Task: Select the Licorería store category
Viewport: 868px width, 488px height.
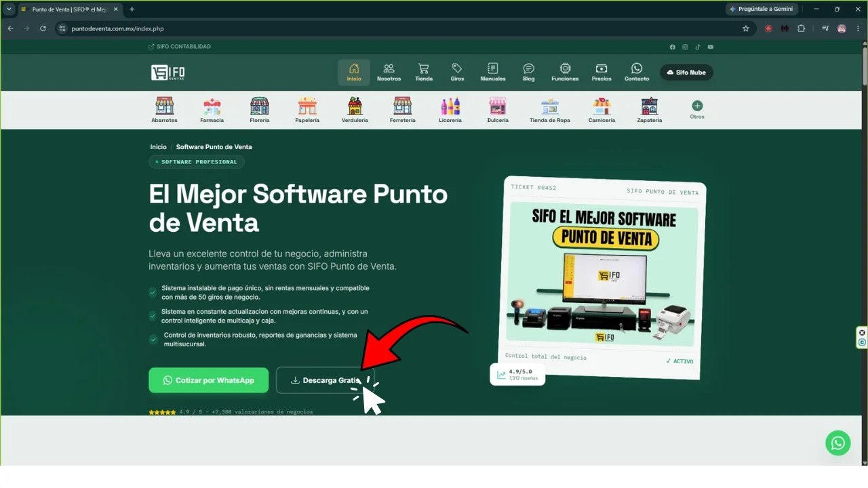Action: [450, 110]
